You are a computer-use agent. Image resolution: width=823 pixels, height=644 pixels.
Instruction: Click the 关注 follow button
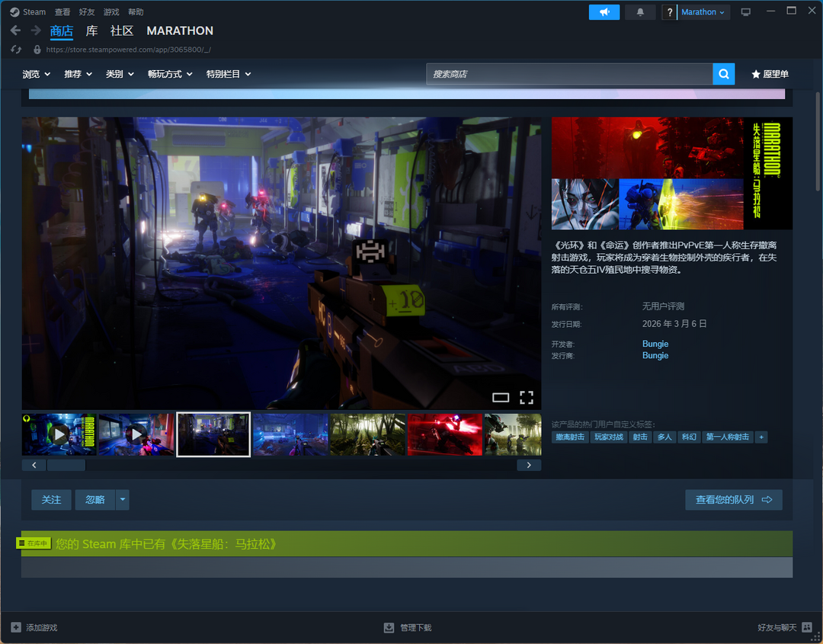(x=51, y=500)
